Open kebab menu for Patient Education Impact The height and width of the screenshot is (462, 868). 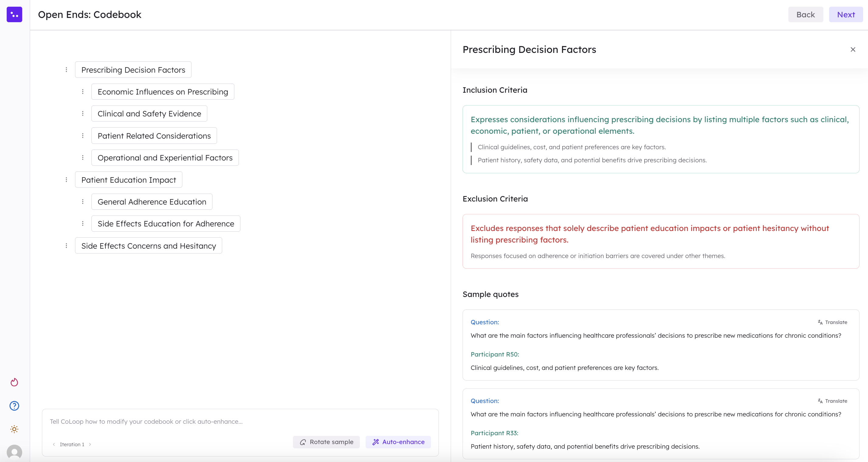tap(66, 180)
